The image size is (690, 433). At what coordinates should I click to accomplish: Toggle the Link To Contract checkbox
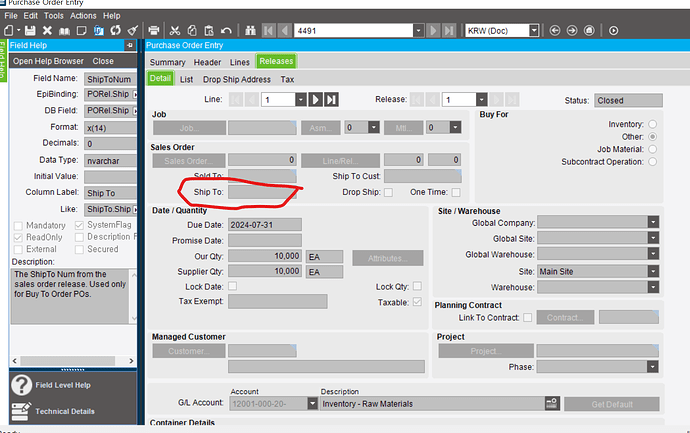coord(528,317)
